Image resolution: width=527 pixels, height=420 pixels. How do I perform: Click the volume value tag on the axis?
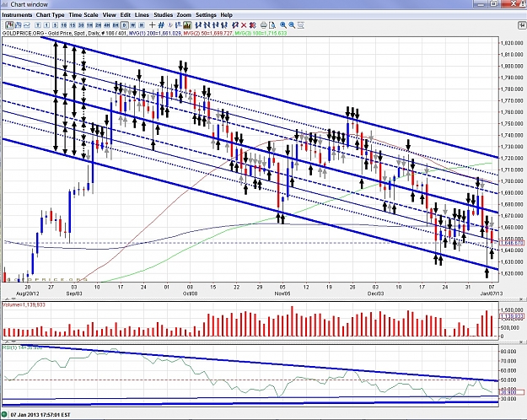(x=512, y=316)
